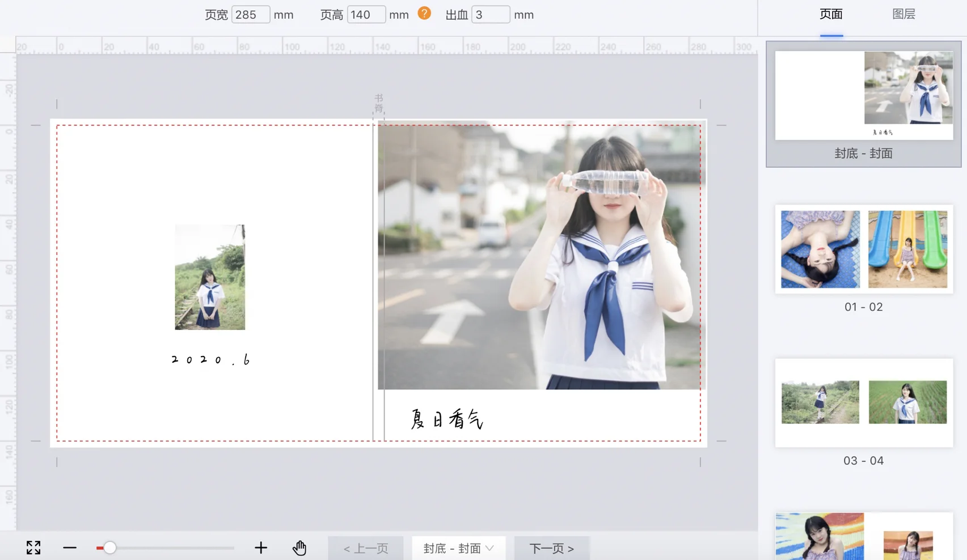Go to next page with 下一页 button
This screenshot has height=560, width=967.
[551, 548]
